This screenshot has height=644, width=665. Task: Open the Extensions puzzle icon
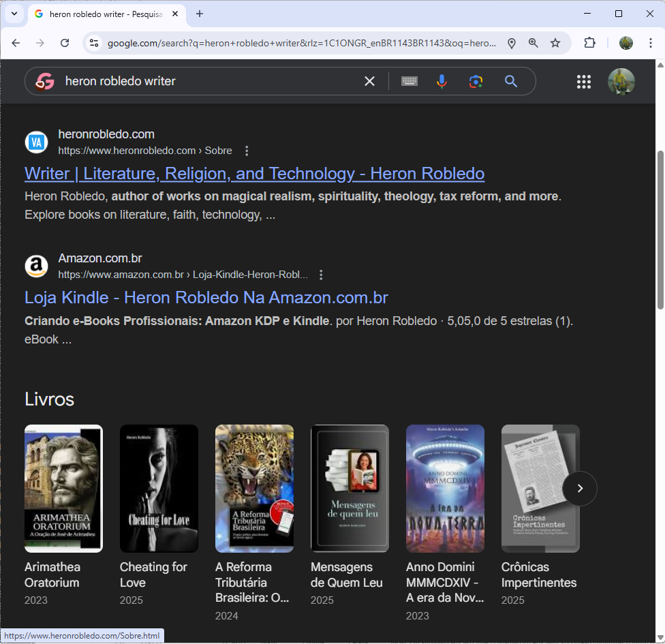click(x=589, y=43)
